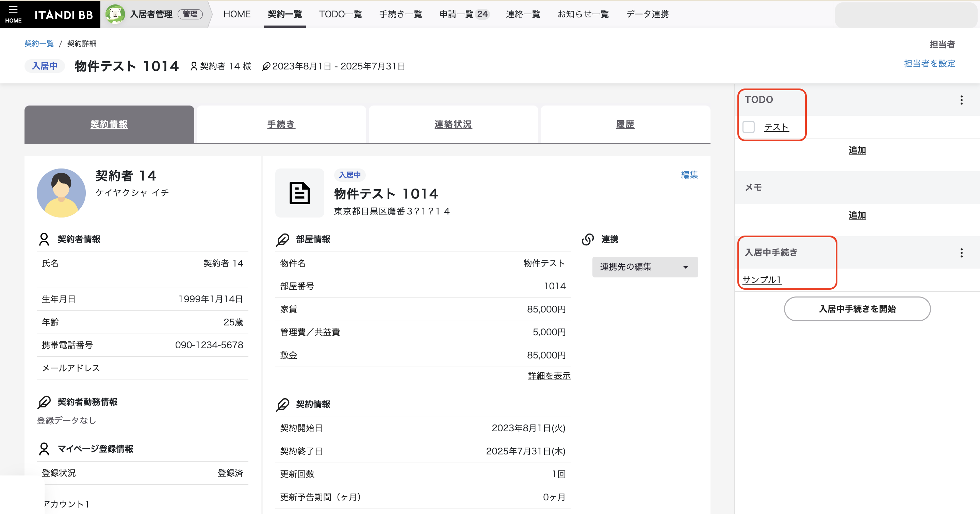Open the 入居中手続き panel three-dot menu

961,253
